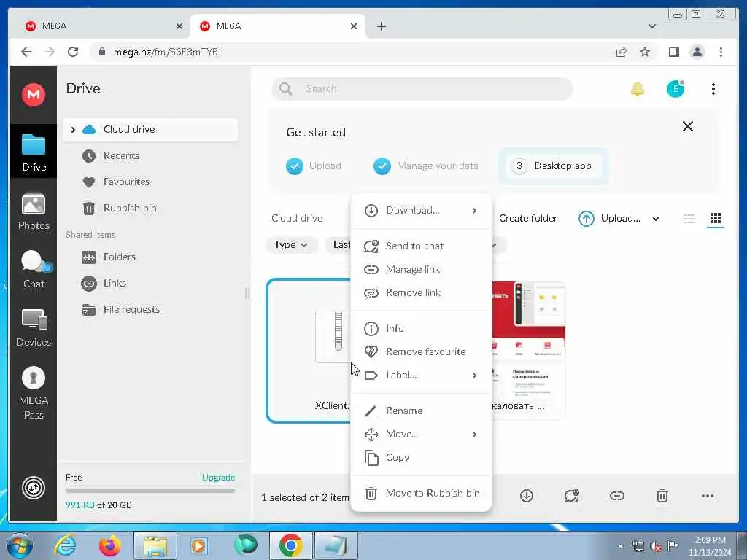Open the Upload dropdown arrow

pyautogui.click(x=656, y=219)
